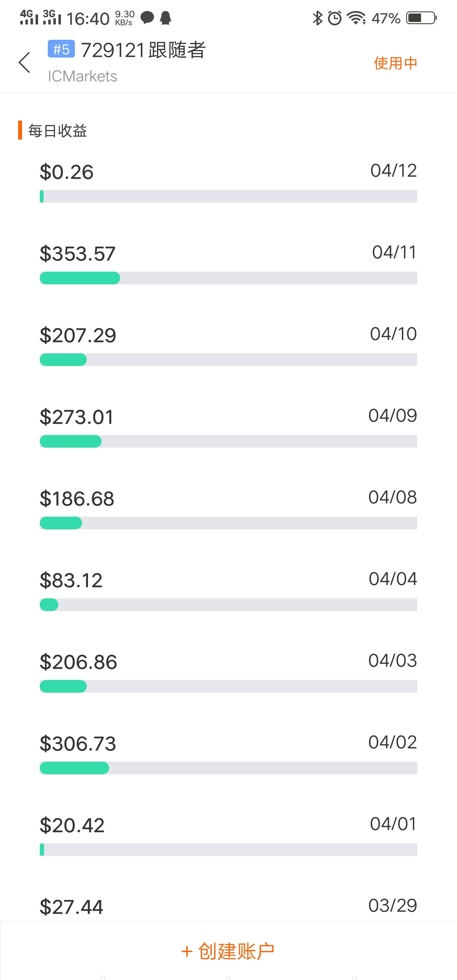Tap the 每日收益 section header
This screenshot has width=457, height=980.
click(58, 131)
